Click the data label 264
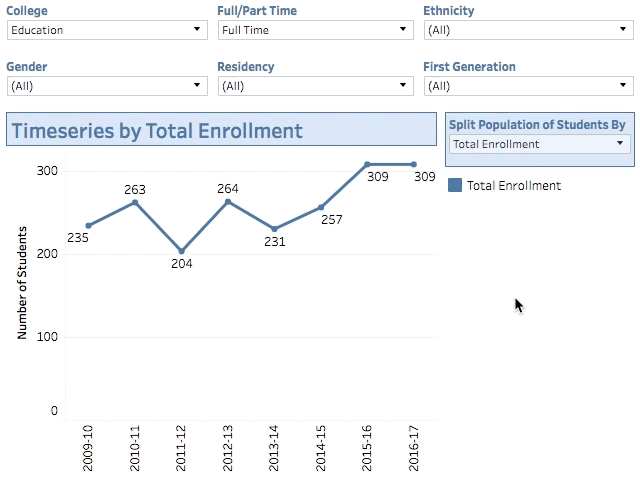640x480 pixels. click(228, 189)
